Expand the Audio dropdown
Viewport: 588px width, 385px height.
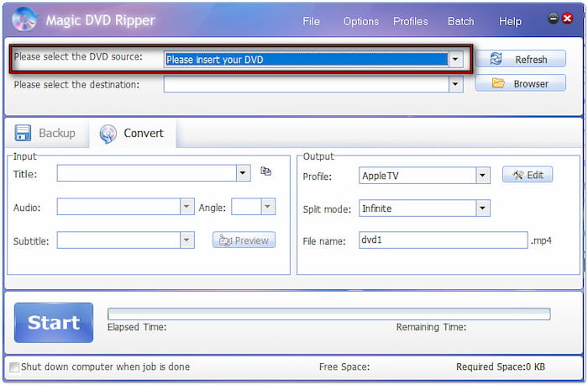coord(186,207)
